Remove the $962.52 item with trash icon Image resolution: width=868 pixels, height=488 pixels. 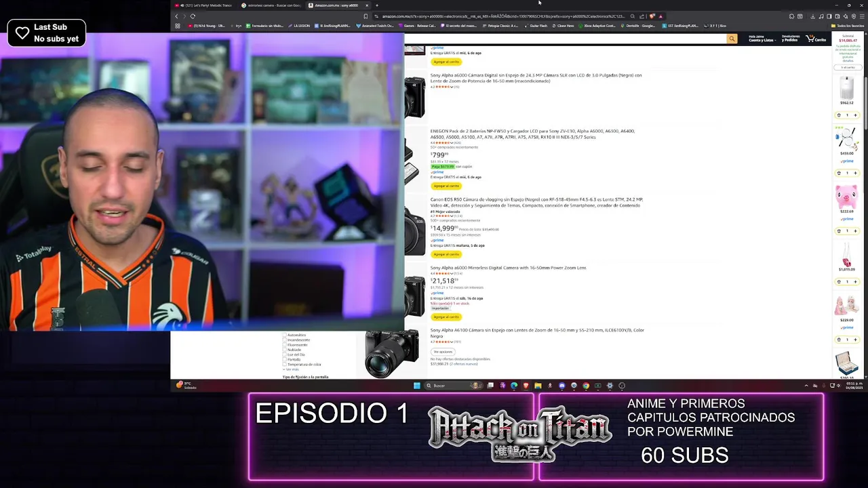[839, 115]
